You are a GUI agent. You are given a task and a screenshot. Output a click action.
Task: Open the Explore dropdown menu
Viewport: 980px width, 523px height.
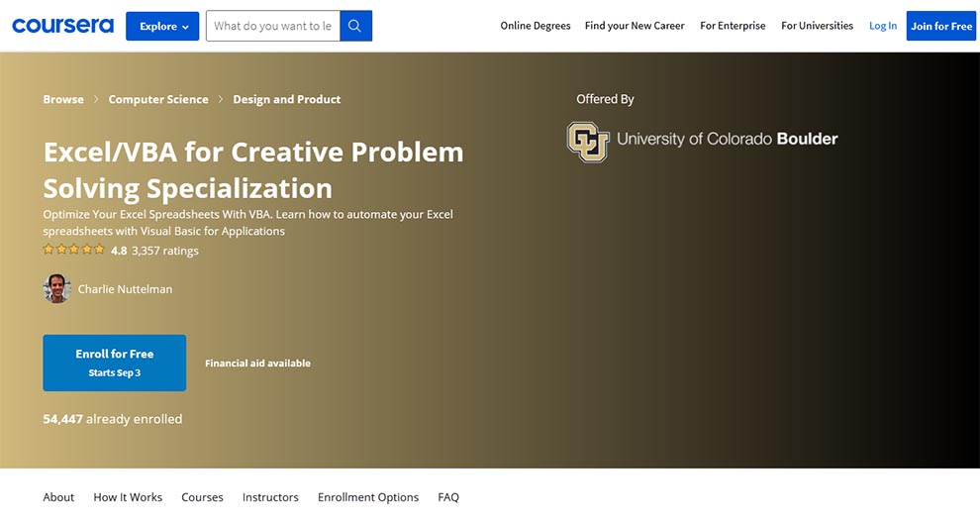tap(162, 27)
